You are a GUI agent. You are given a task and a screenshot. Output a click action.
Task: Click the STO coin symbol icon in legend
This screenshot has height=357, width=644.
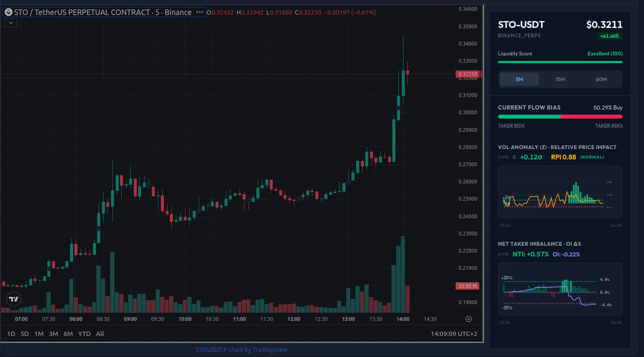[8, 12]
